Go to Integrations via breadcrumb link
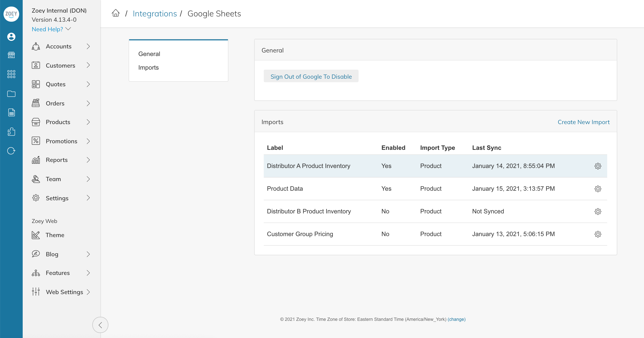The height and width of the screenshot is (338, 644). click(x=155, y=14)
